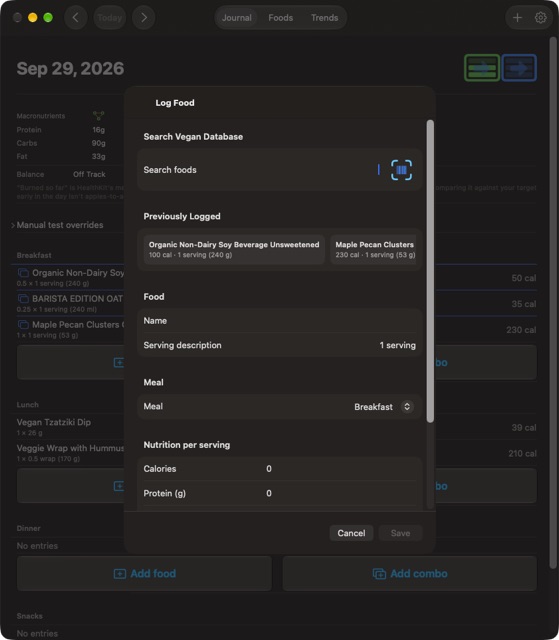
Task: Click the plus add button in toolbar
Action: [517, 18]
